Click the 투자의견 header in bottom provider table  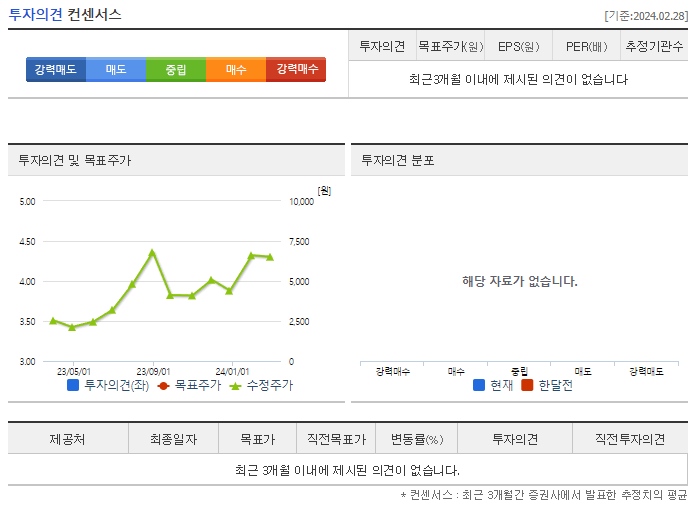515,439
